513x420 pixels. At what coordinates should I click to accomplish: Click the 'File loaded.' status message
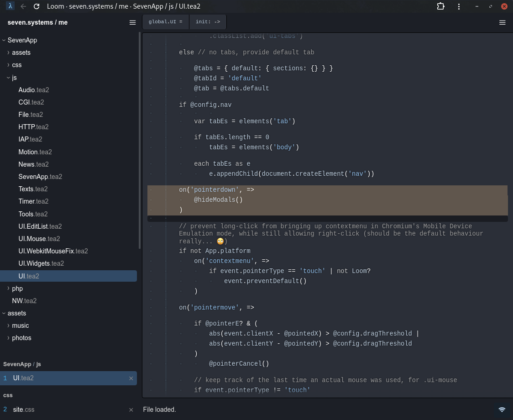pos(159,409)
